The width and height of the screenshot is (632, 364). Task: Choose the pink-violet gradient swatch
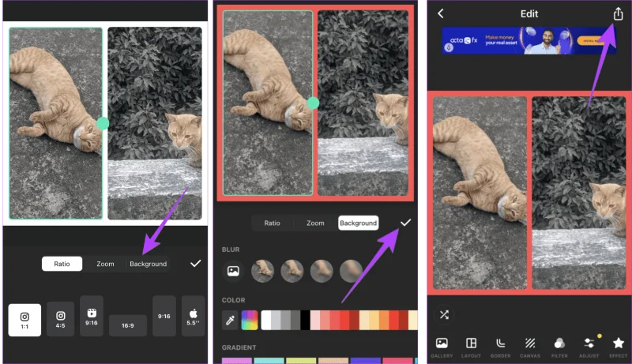point(237,360)
